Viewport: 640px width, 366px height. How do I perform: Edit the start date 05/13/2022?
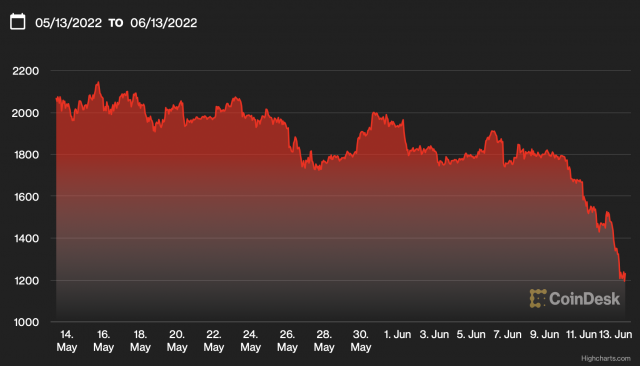68,23
